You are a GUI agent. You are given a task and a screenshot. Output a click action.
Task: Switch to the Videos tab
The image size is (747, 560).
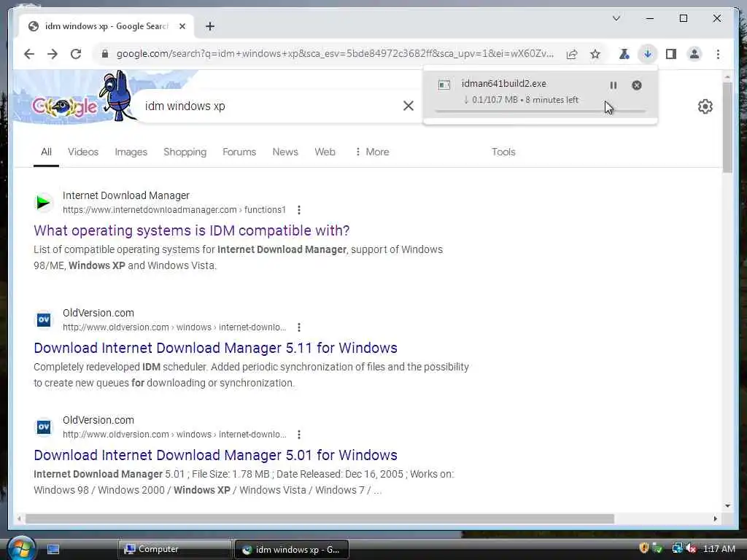83,152
